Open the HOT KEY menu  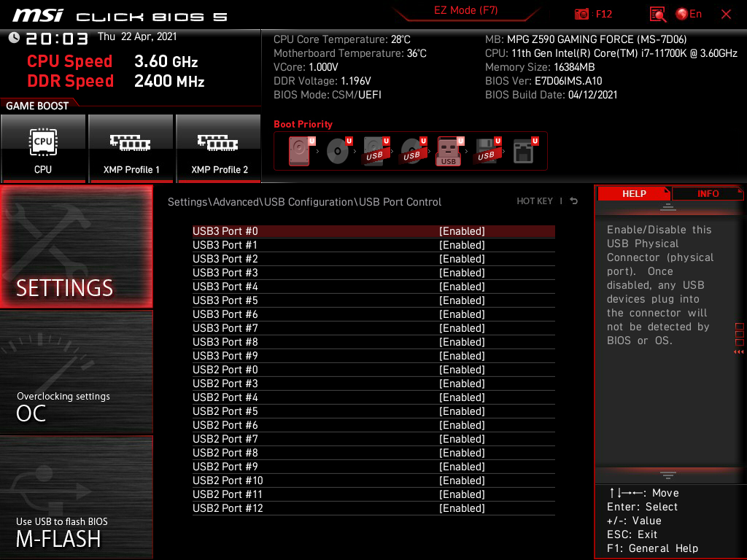pos(535,201)
